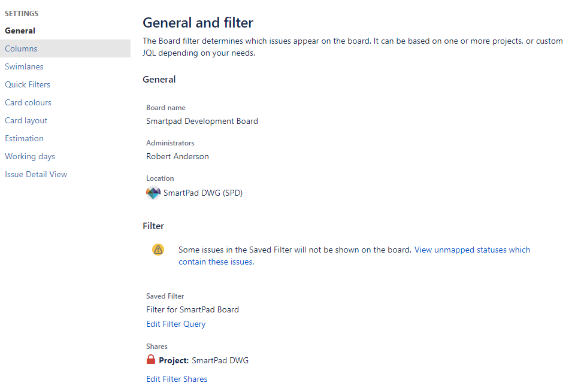The width and height of the screenshot is (575, 392).
Task: Go to Swimlanes settings
Action: [24, 66]
